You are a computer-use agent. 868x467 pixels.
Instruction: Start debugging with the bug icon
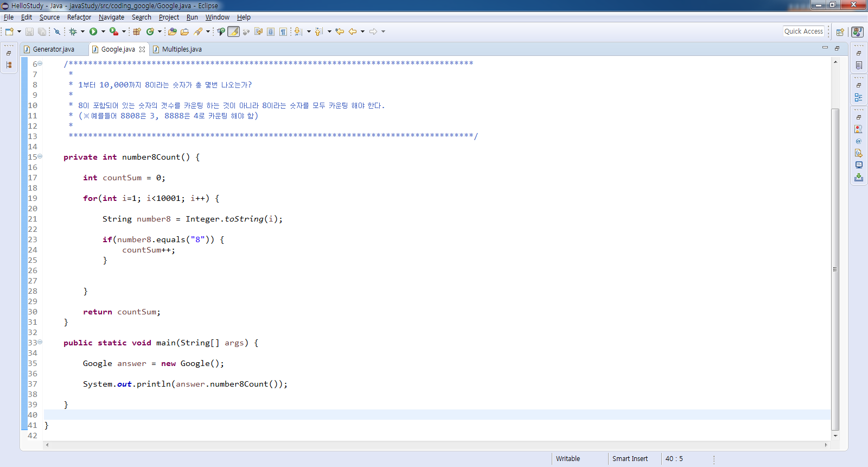(x=73, y=31)
